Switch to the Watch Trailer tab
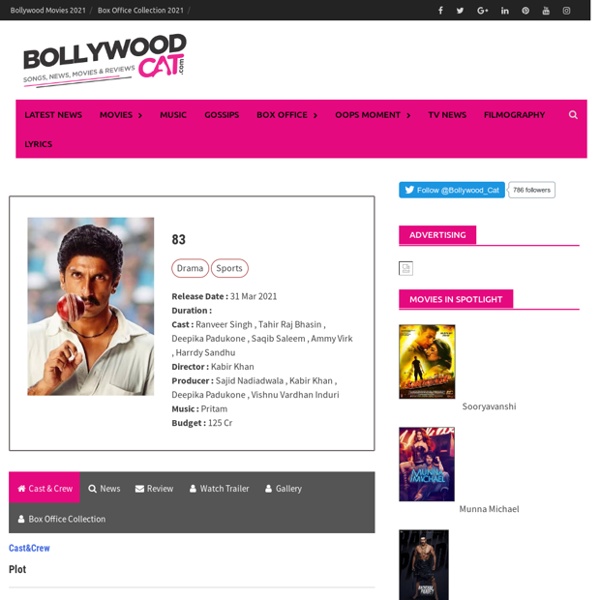 219,489
